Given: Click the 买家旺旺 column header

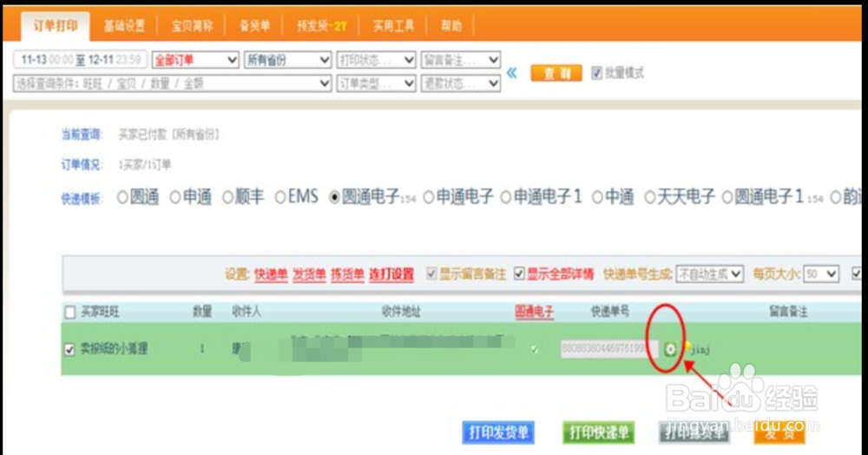Looking at the screenshot, I should point(100,312).
